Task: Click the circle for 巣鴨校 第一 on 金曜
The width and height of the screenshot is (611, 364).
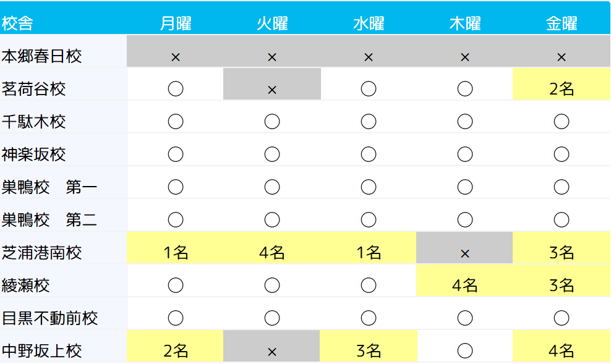Action: coord(562,187)
